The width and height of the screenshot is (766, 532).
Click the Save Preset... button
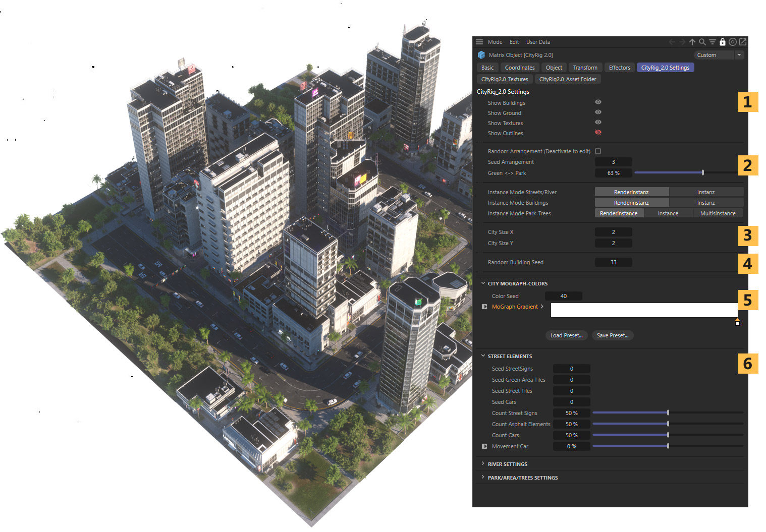click(613, 335)
